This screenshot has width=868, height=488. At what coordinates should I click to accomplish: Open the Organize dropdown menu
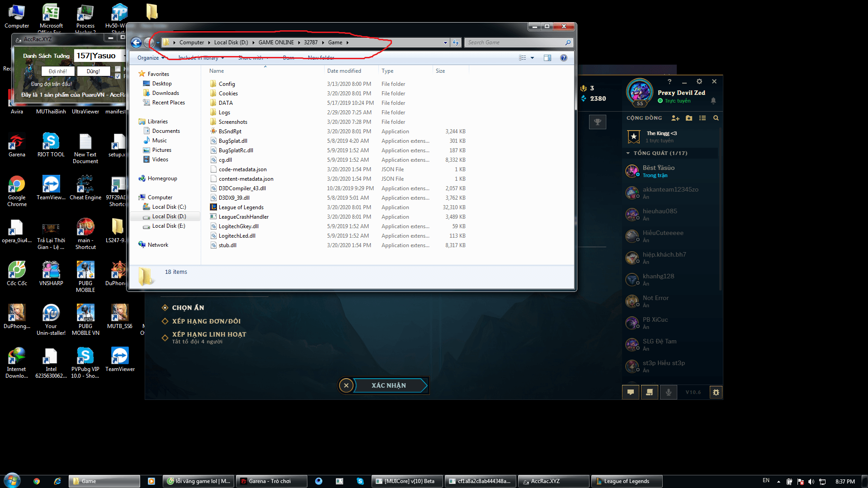(x=151, y=58)
